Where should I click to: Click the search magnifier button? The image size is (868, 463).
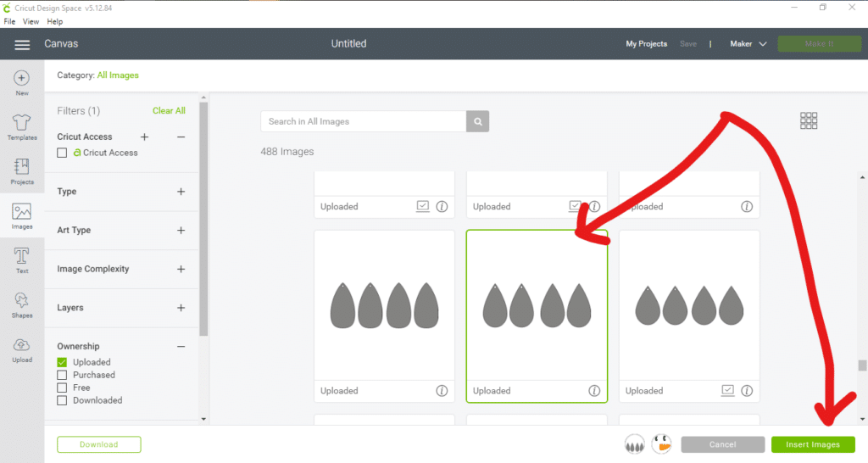(478, 121)
